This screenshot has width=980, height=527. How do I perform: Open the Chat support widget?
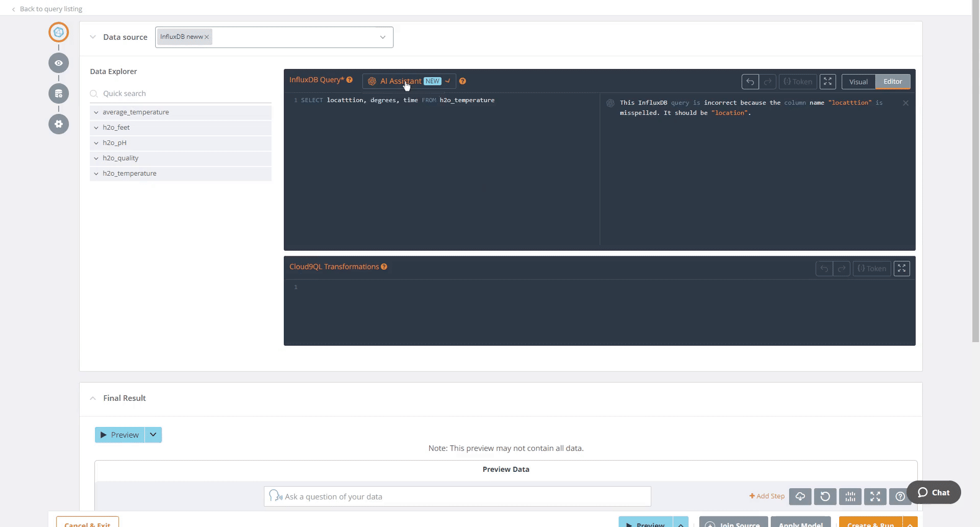click(934, 492)
